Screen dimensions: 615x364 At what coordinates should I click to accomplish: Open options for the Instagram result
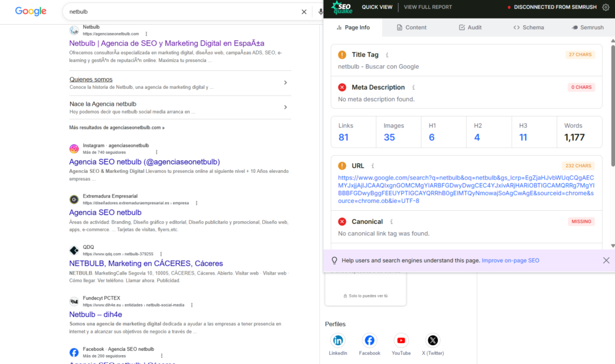[x=157, y=152]
